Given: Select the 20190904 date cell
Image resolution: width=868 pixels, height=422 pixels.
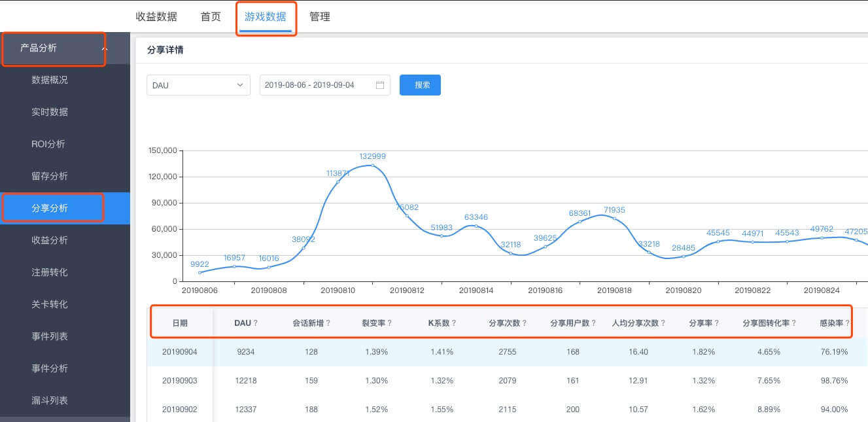Looking at the screenshot, I should point(180,352).
